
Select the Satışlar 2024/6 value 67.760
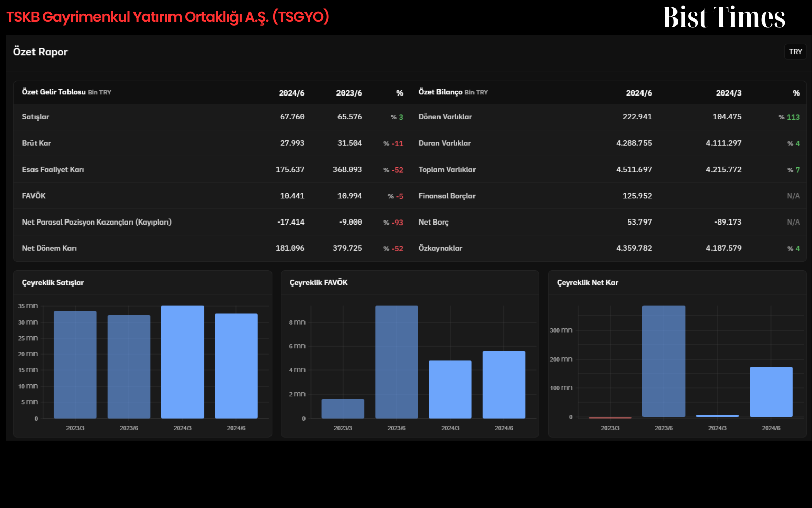pyautogui.click(x=292, y=117)
